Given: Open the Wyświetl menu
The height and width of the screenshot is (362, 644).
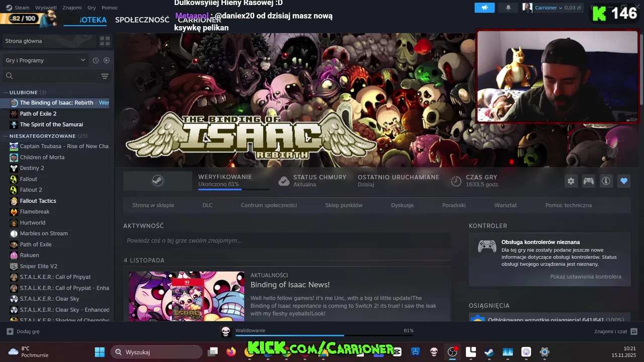Looking at the screenshot, I should tap(46, 8).
